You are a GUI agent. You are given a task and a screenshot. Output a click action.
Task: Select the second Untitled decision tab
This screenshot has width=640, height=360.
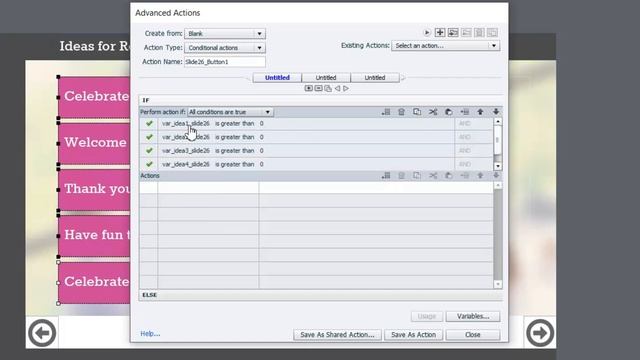pos(326,78)
